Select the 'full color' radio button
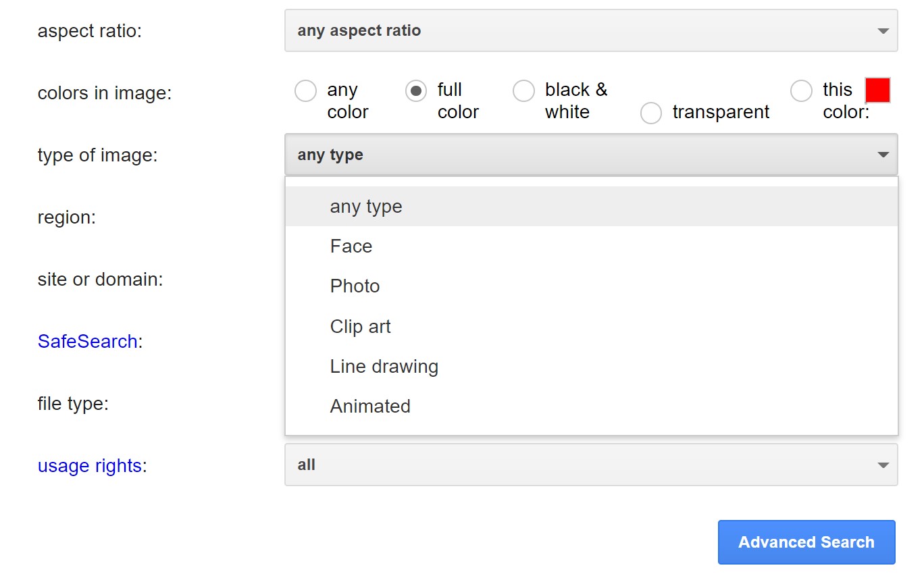The height and width of the screenshot is (574, 924). click(416, 90)
